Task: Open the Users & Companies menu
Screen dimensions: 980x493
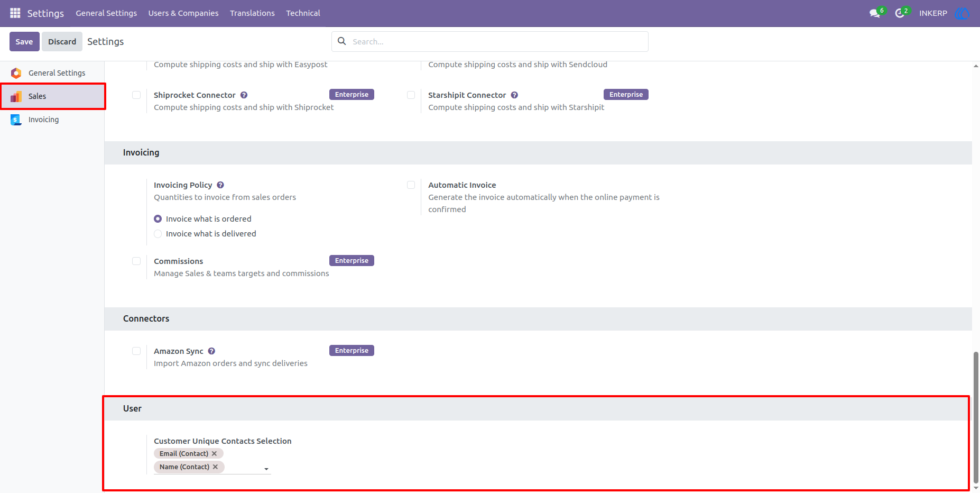Action: [183, 13]
